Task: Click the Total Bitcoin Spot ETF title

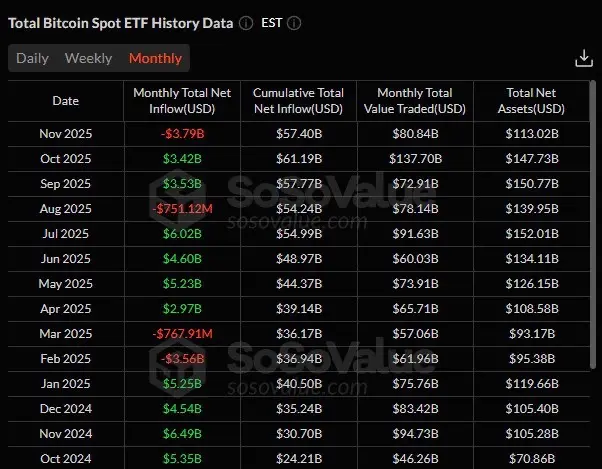Action: 120,22
